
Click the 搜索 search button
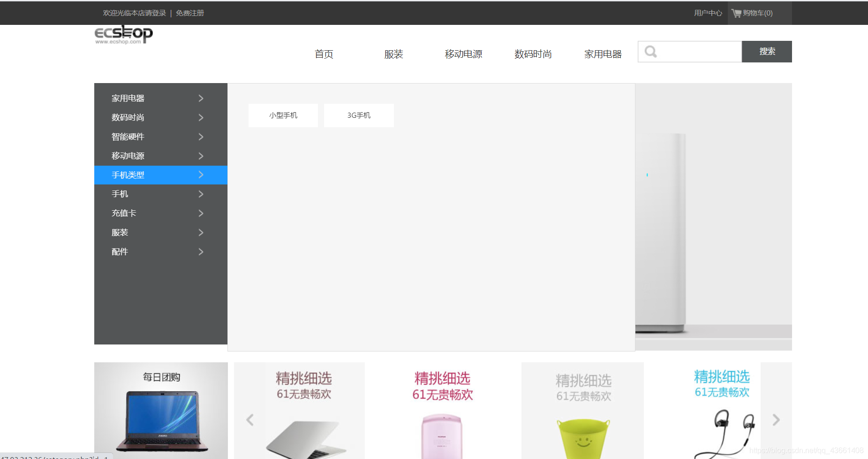click(767, 52)
